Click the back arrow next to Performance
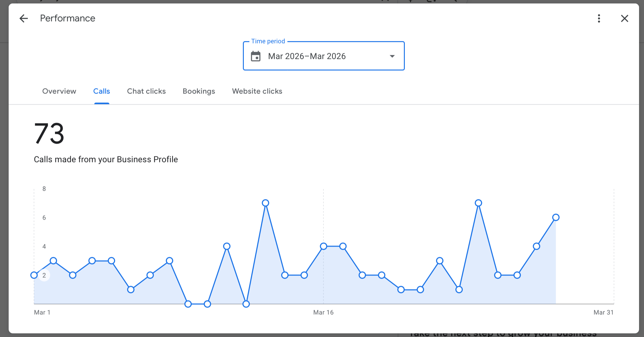The width and height of the screenshot is (644, 337). 24,19
